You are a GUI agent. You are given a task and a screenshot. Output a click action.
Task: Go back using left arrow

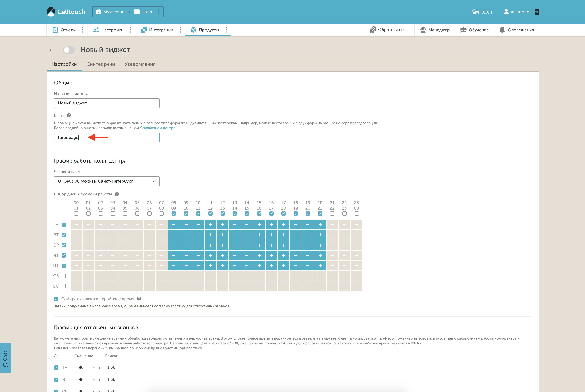click(52, 50)
